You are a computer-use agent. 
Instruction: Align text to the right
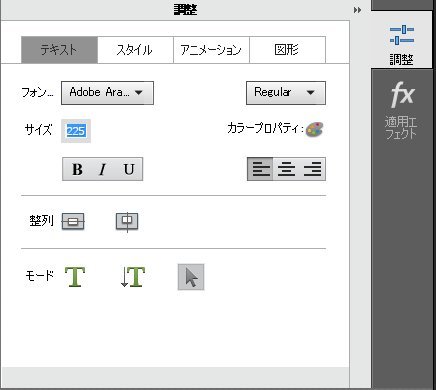point(312,169)
